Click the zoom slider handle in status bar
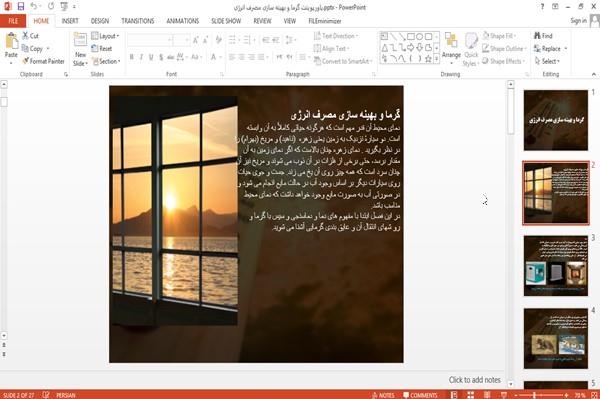600x399 pixels. (534, 395)
